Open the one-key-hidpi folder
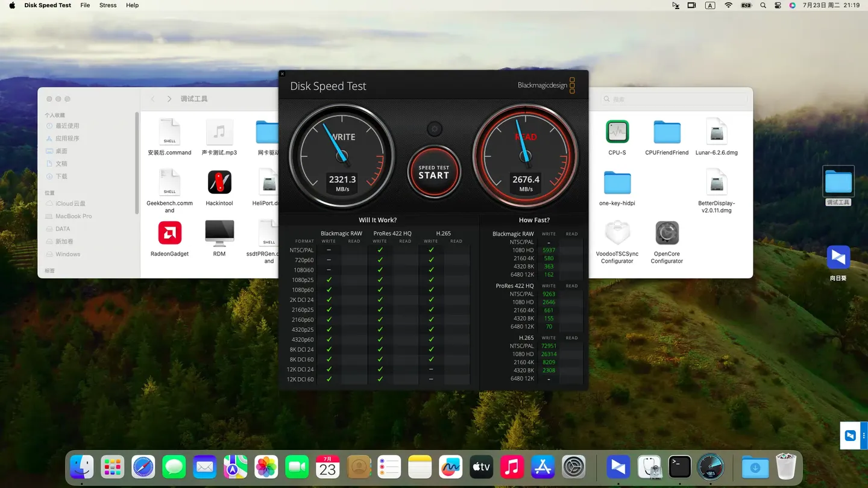Viewport: 868px width, 488px height. pos(617,183)
